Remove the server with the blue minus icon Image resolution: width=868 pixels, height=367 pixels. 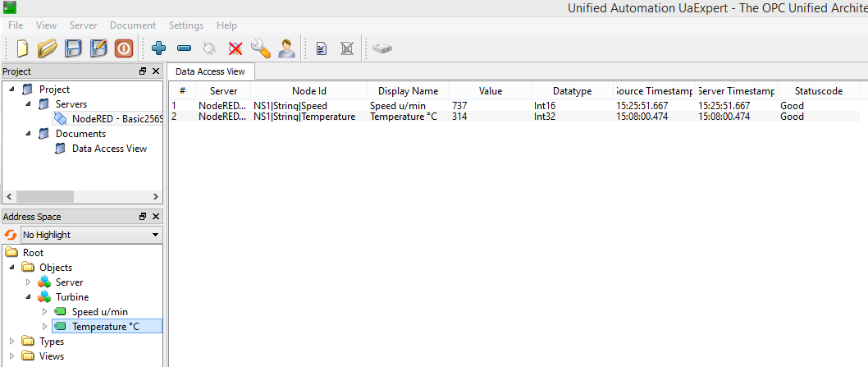click(185, 48)
